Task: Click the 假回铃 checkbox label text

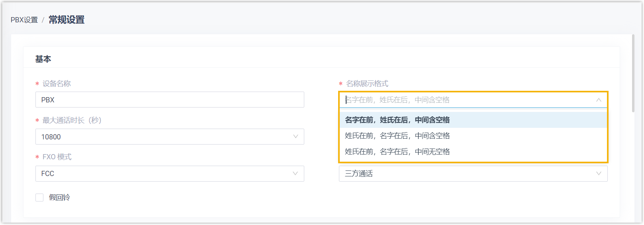Action: click(x=59, y=198)
